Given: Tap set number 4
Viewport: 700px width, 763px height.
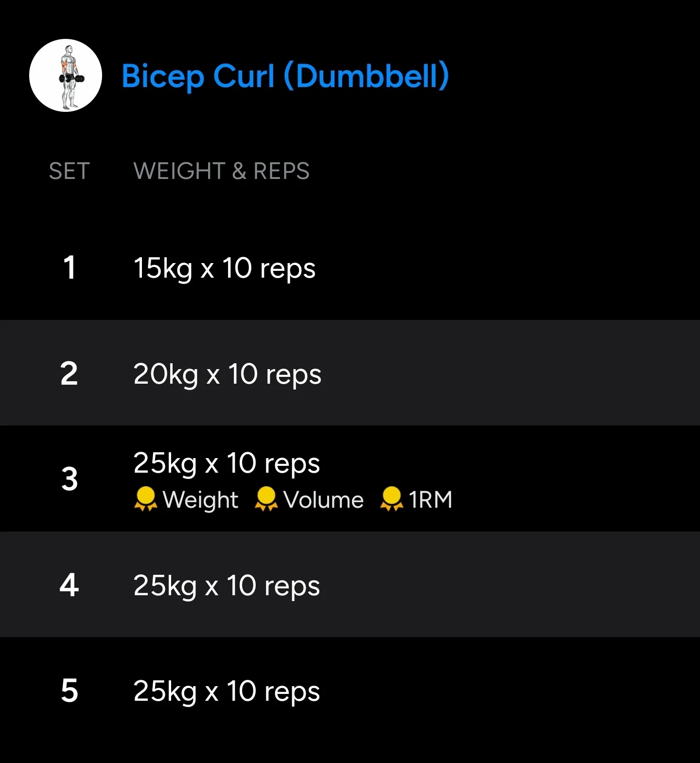Looking at the screenshot, I should (x=69, y=585).
